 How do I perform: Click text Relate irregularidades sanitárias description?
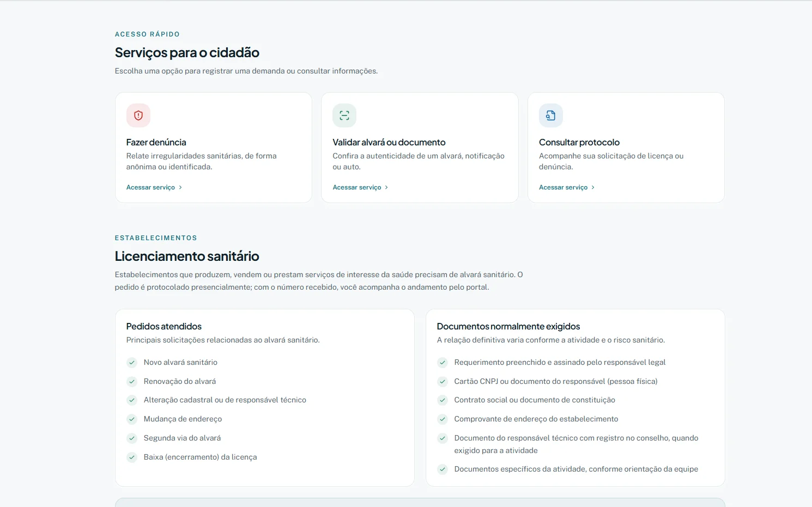pos(202,162)
